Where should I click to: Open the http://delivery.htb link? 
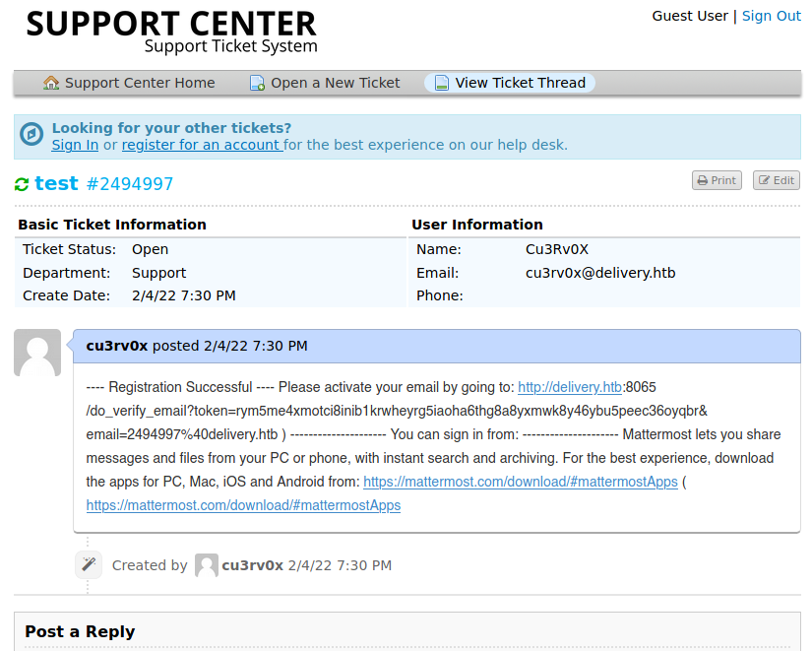click(x=569, y=387)
